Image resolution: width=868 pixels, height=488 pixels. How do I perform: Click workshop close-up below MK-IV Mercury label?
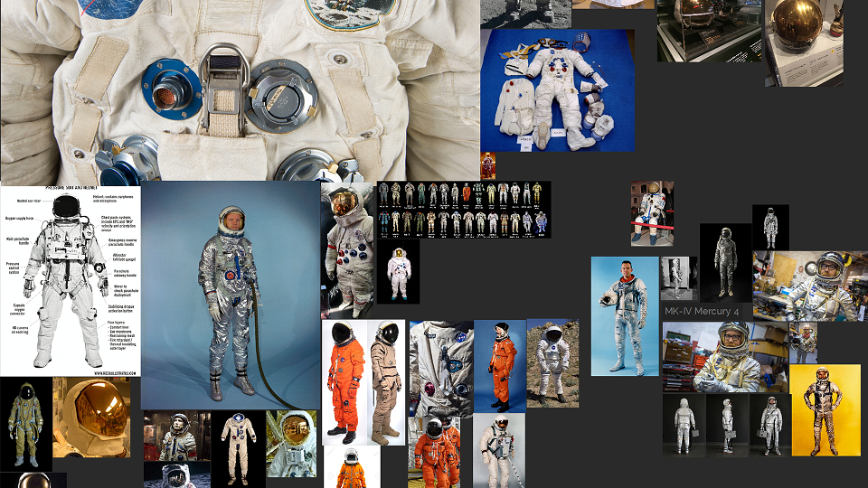(725, 357)
